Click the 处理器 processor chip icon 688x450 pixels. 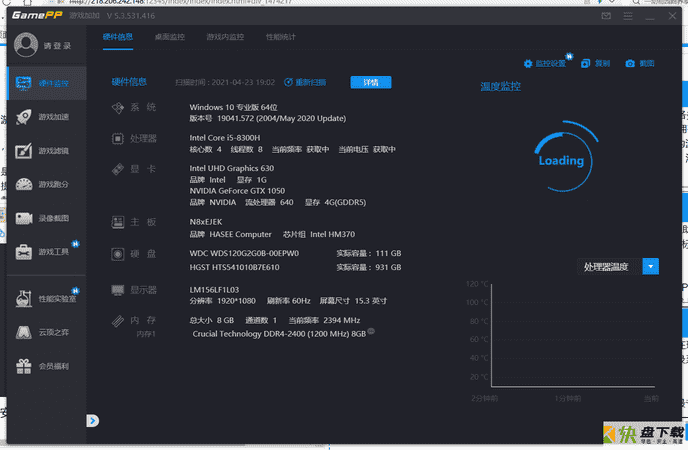pyautogui.click(x=118, y=139)
